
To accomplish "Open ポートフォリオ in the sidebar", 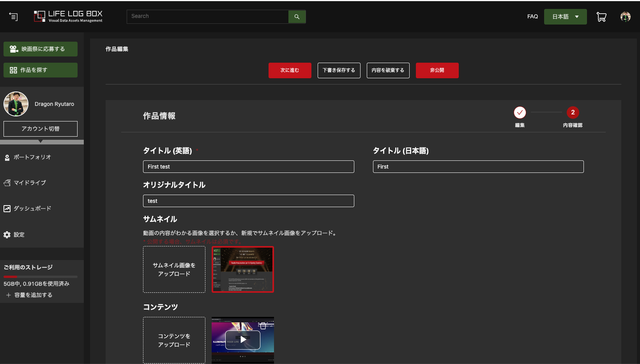I will click(32, 157).
